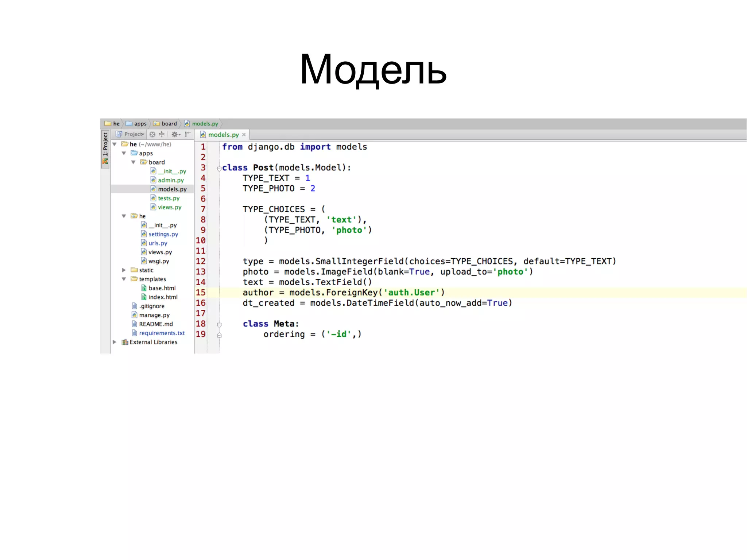This screenshot has height=560, width=747.
Task: Click the admin.py Python file icon
Action: click(x=154, y=180)
